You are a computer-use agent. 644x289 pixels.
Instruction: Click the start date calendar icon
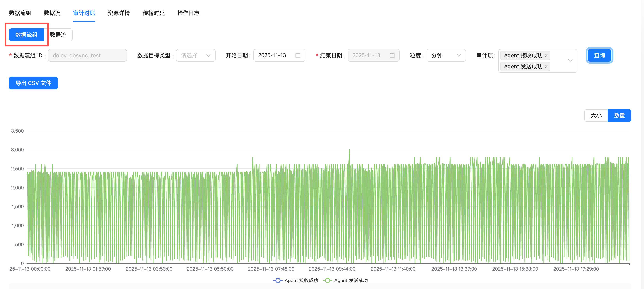pos(298,55)
